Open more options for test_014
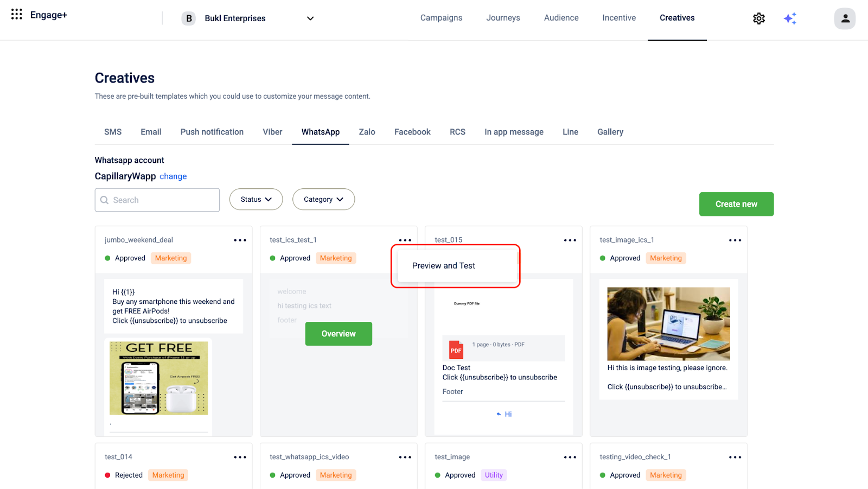Viewport: 868px width, 489px height. (x=240, y=457)
